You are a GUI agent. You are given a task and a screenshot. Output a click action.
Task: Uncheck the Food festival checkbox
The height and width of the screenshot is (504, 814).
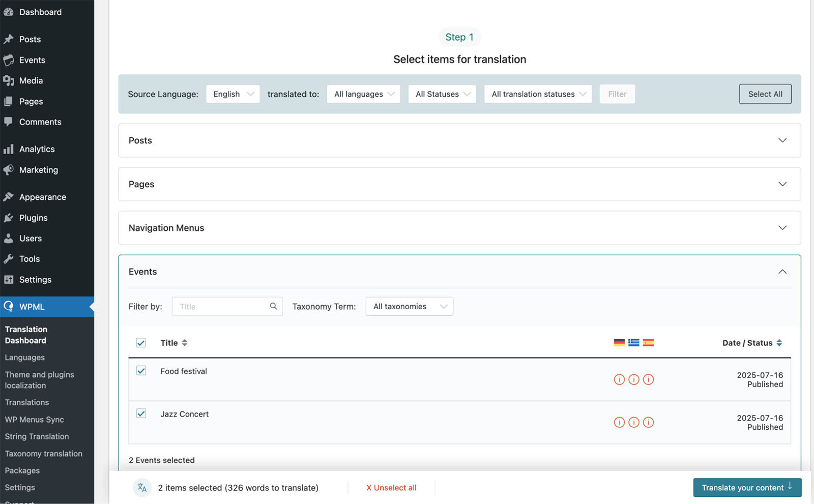pyautogui.click(x=141, y=371)
